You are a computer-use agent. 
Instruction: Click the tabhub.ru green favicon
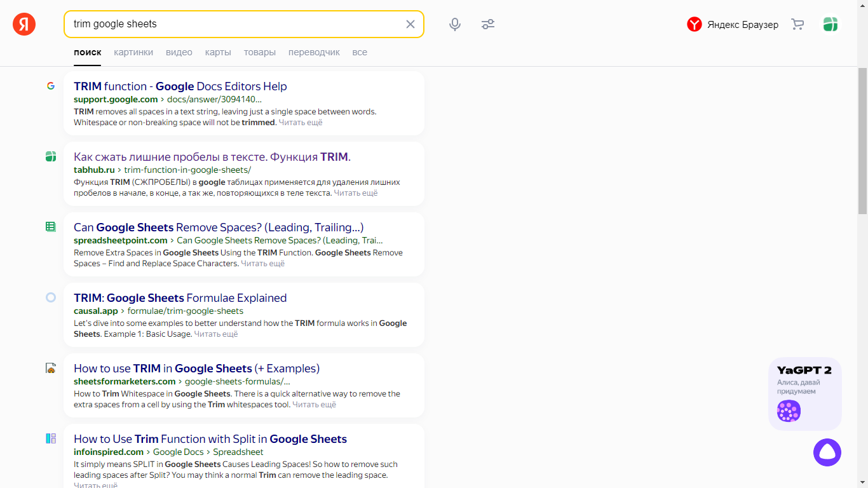[51, 156]
